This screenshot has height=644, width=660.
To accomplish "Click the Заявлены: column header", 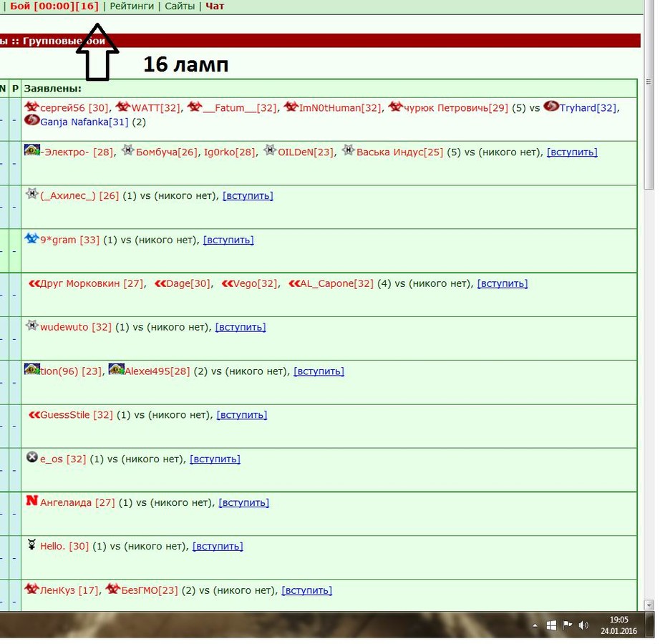I will tap(53, 89).
